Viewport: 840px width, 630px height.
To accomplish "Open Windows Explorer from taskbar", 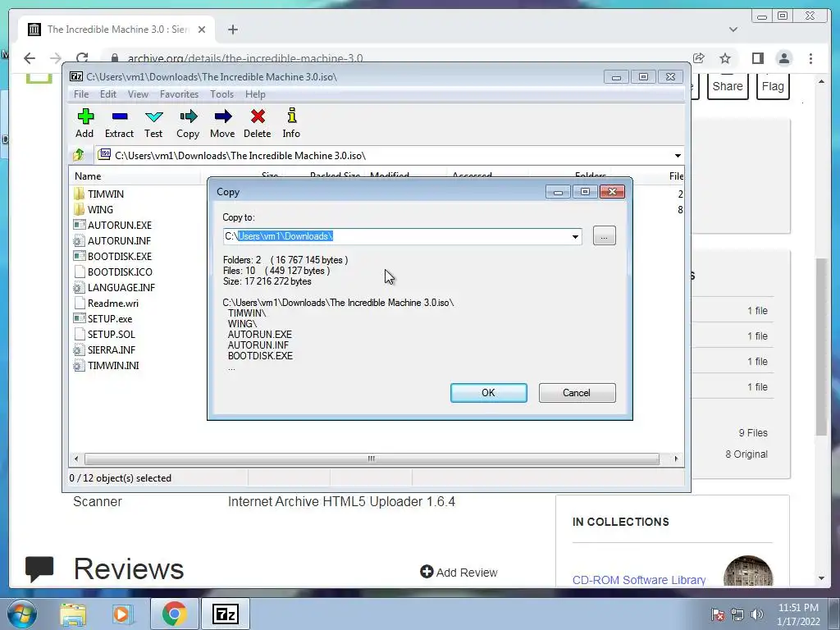I will 73,614.
